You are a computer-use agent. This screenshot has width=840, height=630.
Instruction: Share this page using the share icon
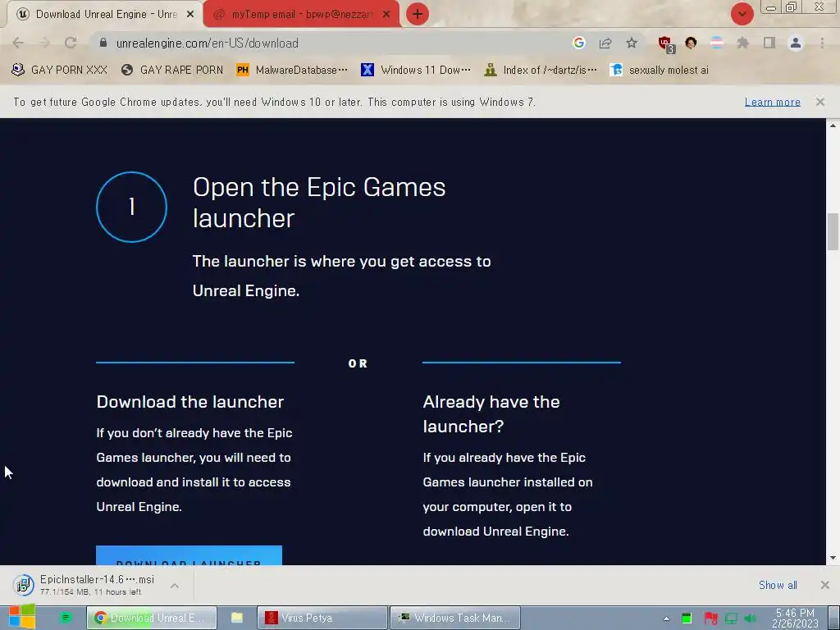605,43
